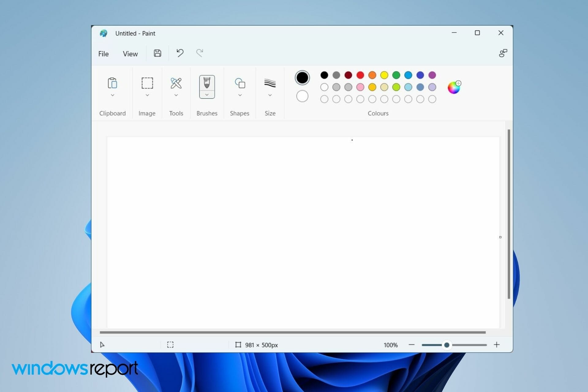Click the Undo arrow icon

tap(180, 53)
